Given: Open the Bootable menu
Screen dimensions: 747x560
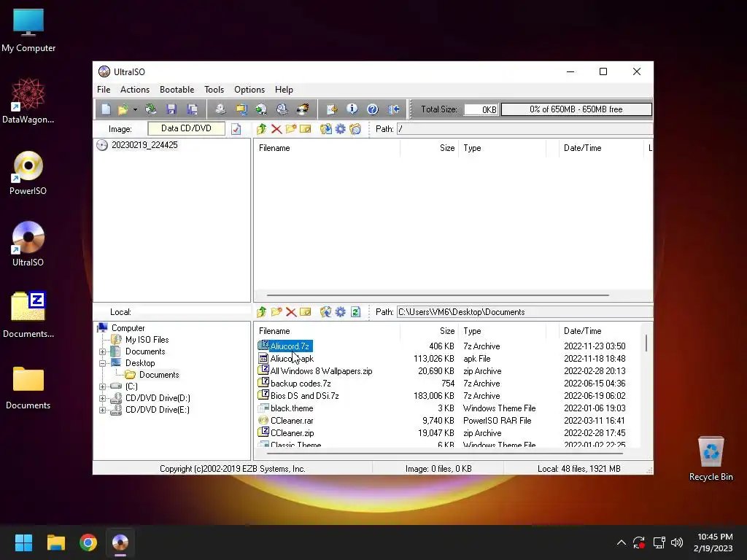Looking at the screenshot, I should click(177, 90).
